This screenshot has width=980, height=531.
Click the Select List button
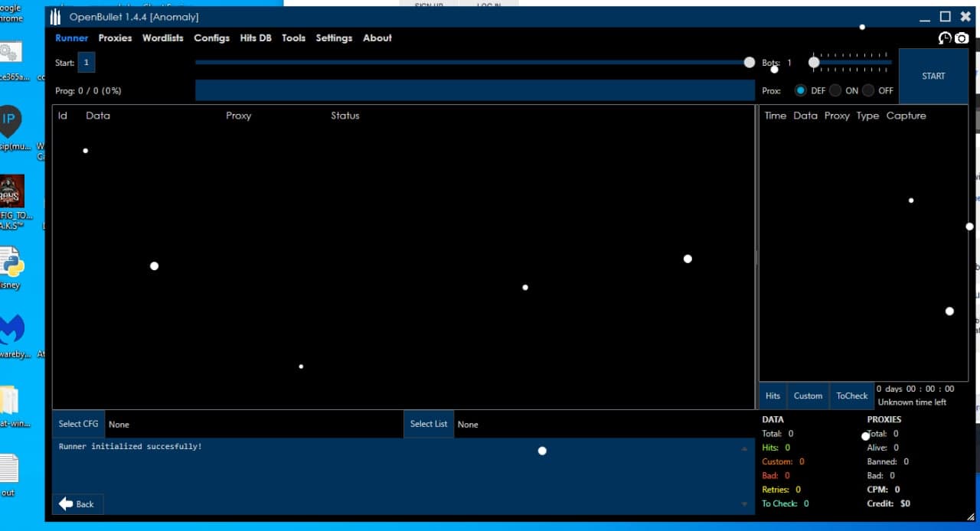tap(429, 424)
